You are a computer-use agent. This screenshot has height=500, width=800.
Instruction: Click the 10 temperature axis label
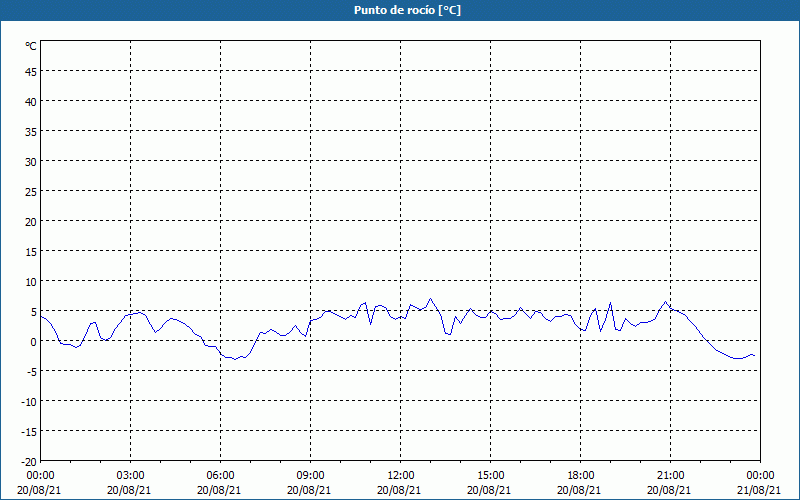pos(31,282)
